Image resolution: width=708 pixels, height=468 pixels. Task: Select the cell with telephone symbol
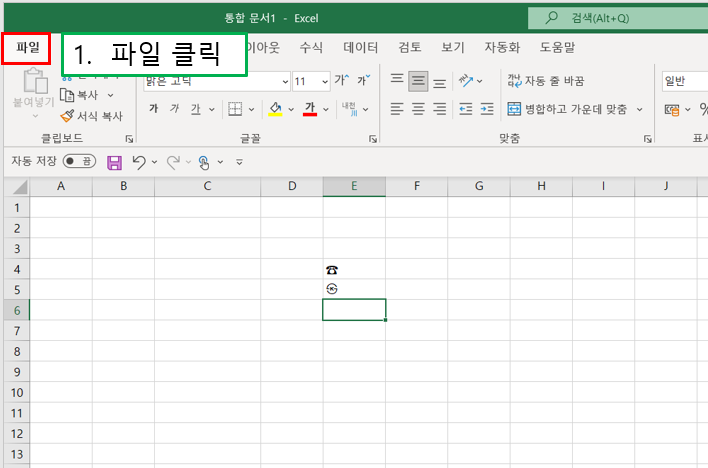point(354,269)
